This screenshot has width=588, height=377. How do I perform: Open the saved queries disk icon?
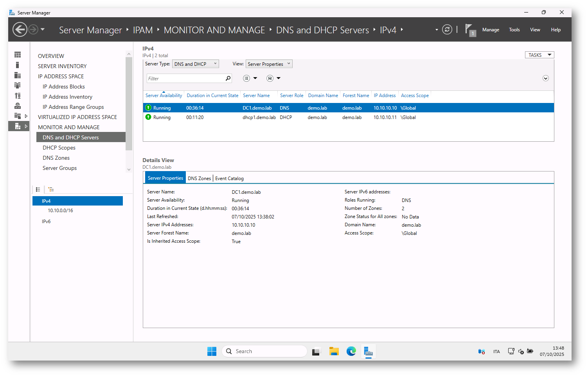(270, 78)
